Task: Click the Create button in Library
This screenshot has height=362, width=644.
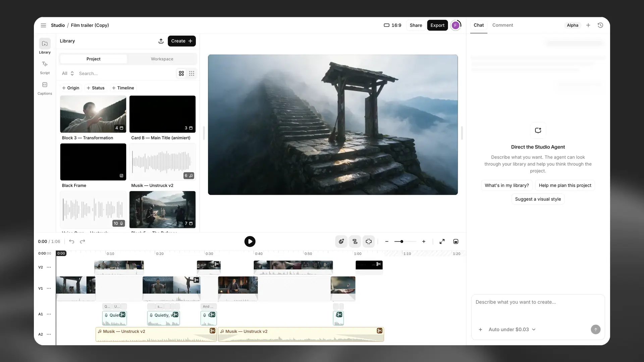Action: coord(181,41)
